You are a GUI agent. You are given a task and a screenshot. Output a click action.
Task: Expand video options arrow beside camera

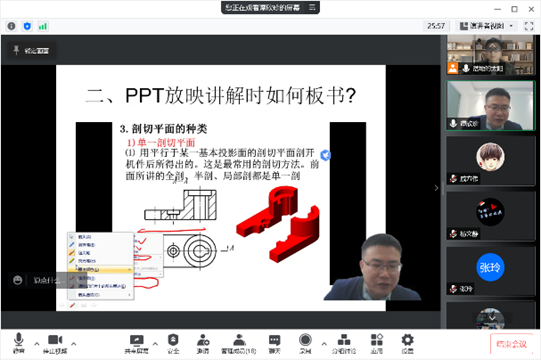[x=73, y=344]
